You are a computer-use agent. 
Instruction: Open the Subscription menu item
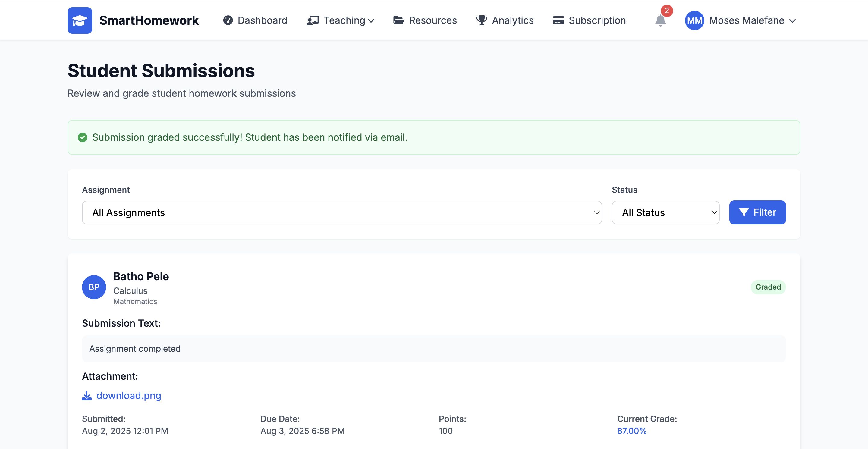pyautogui.click(x=597, y=20)
